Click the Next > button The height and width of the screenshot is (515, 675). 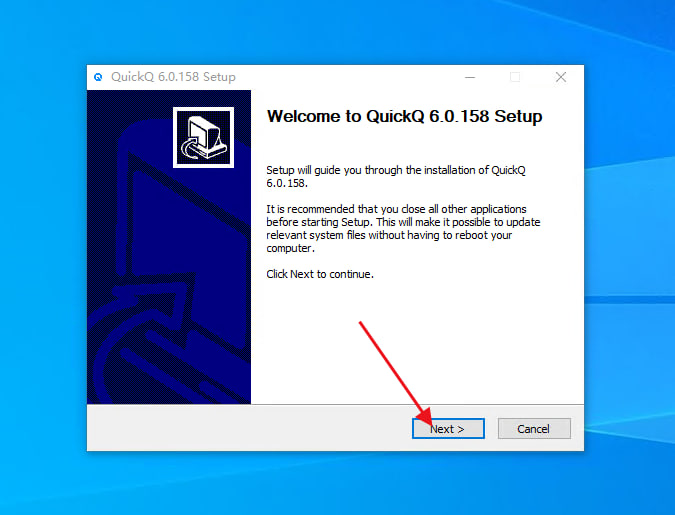[x=448, y=428]
